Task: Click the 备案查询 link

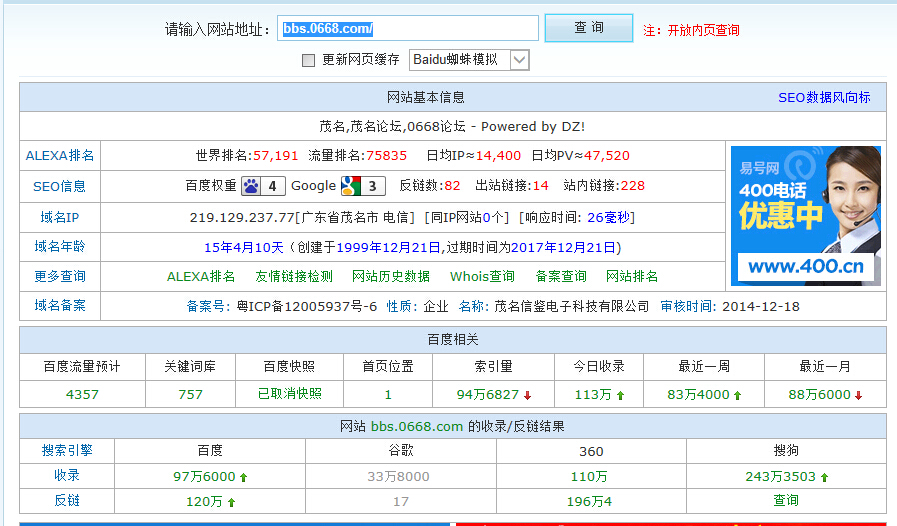Action: tap(561, 276)
